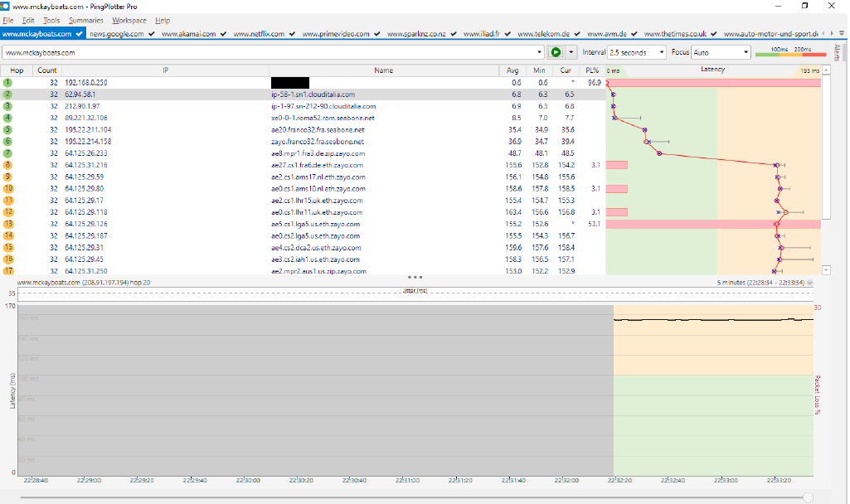Click the timeline slider handle at bottom

pyautogui.click(x=809, y=497)
